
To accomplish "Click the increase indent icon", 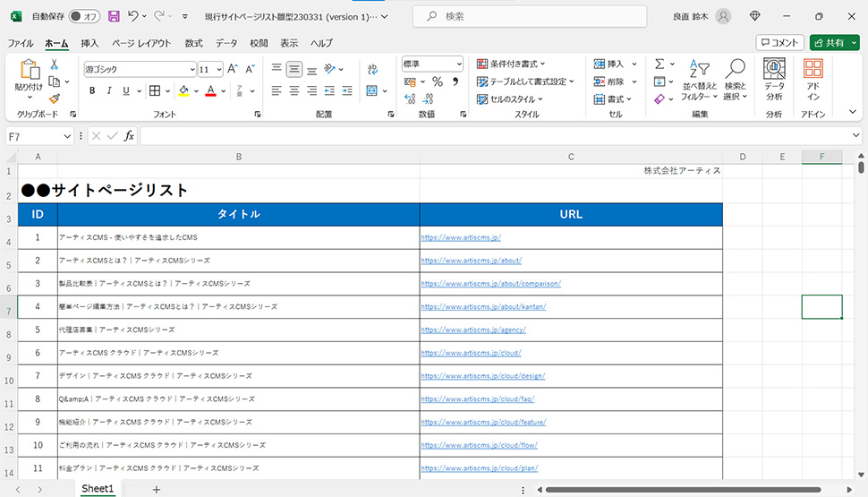I will coord(347,90).
